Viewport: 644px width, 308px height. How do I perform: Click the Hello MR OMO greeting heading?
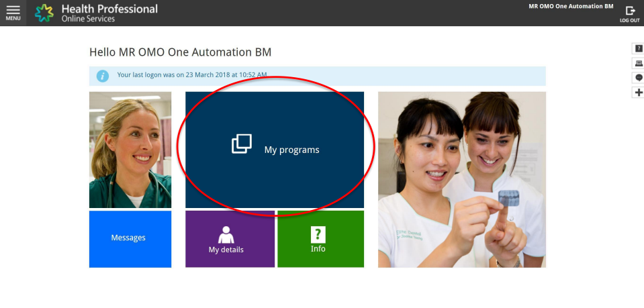point(180,52)
